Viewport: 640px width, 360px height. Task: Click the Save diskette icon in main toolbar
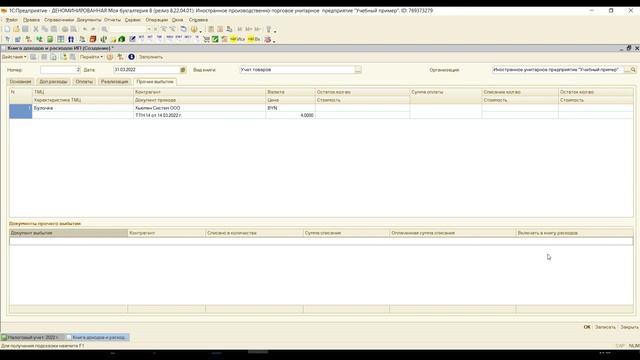25,29
